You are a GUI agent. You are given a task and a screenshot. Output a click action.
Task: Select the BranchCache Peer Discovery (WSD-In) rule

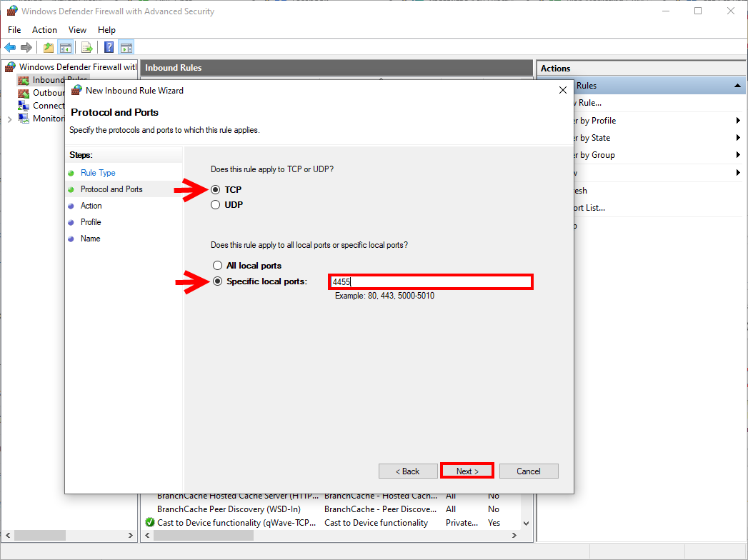(229, 509)
